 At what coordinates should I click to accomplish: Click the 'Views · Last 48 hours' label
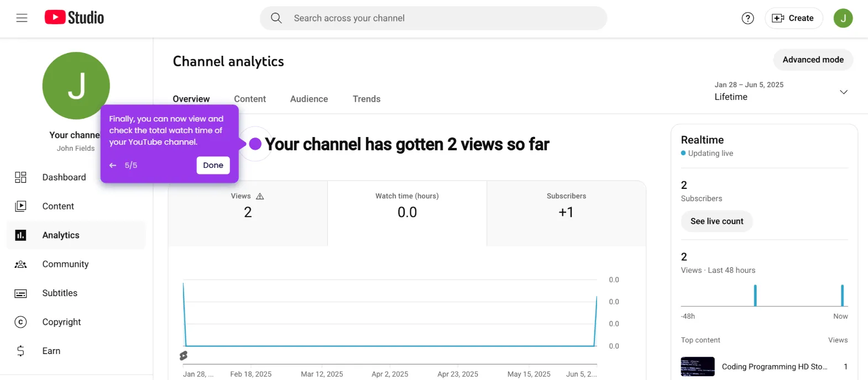tap(718, 270)
